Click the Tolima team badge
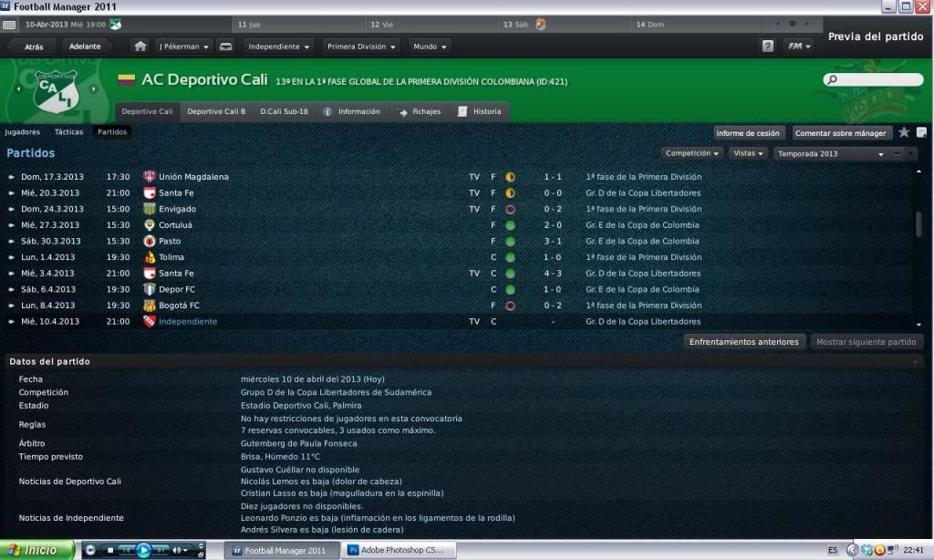The image size is (934, 560). pyautogui.click(x=149, y=257)
